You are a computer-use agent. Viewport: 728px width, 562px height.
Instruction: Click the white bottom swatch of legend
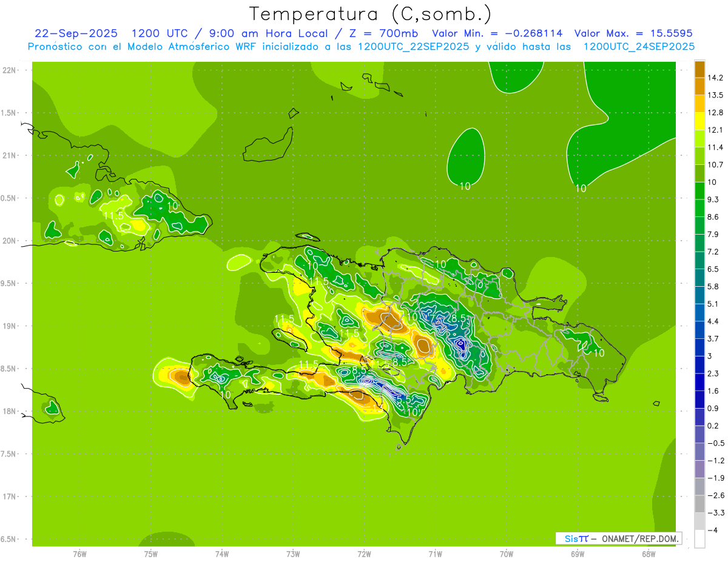click(699, 538)
